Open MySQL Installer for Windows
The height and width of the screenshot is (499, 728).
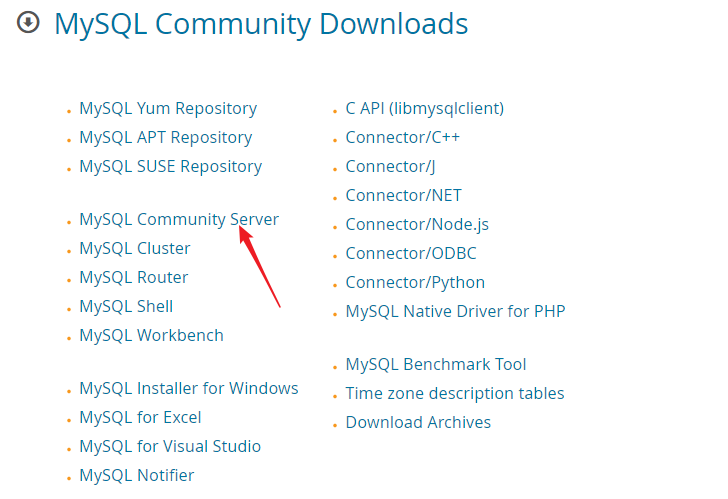tap(189, 388)
